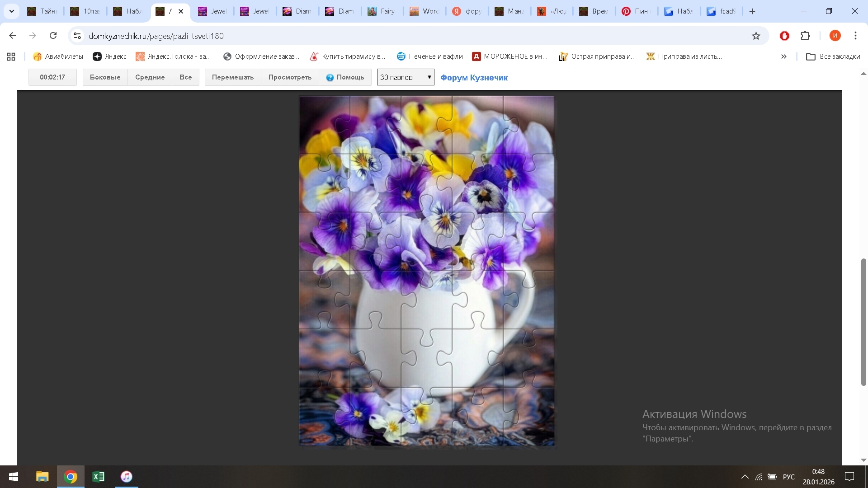Image resolution: width=868 pixels, height=488 pixels.
Task: Open Excel from the taskbar
Action: click(x=98, y=477)
